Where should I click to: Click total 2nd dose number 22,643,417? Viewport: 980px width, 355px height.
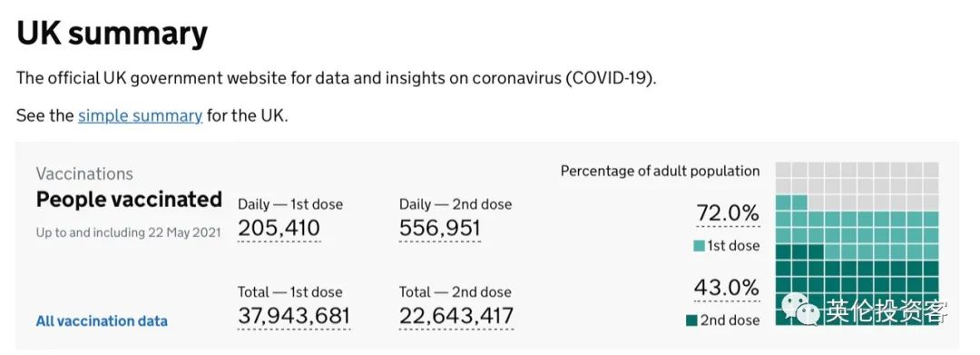tap(456, 316)
